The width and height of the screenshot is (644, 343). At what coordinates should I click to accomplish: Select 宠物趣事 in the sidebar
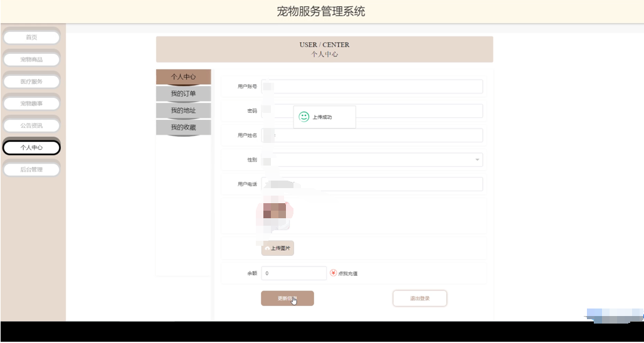pyautogui.click(x=31, y=103)
